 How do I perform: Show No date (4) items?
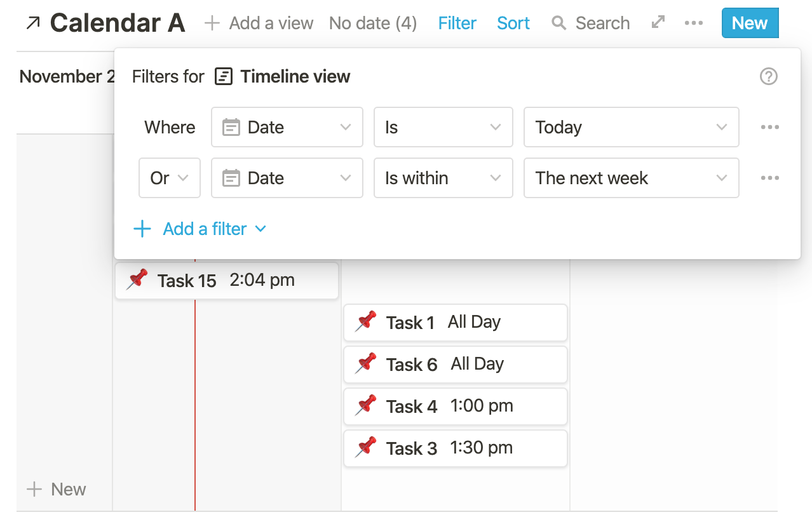pyautogui.click(x=373, y=24)
